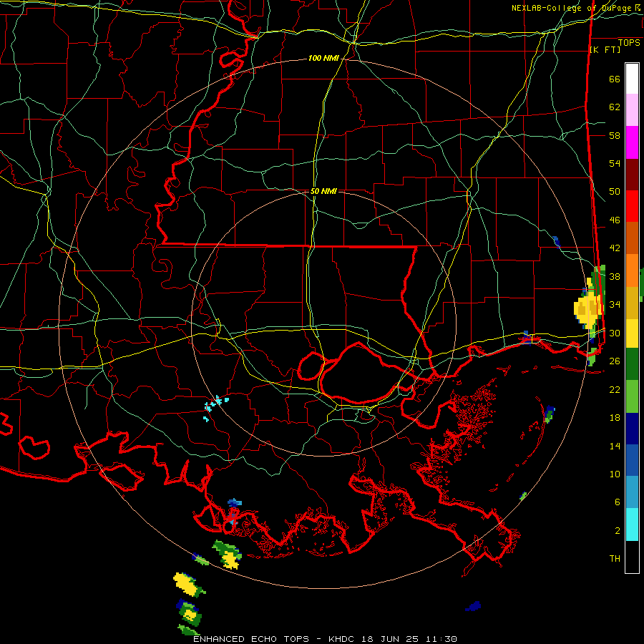Click the TH legend value label

coord(615,559)
